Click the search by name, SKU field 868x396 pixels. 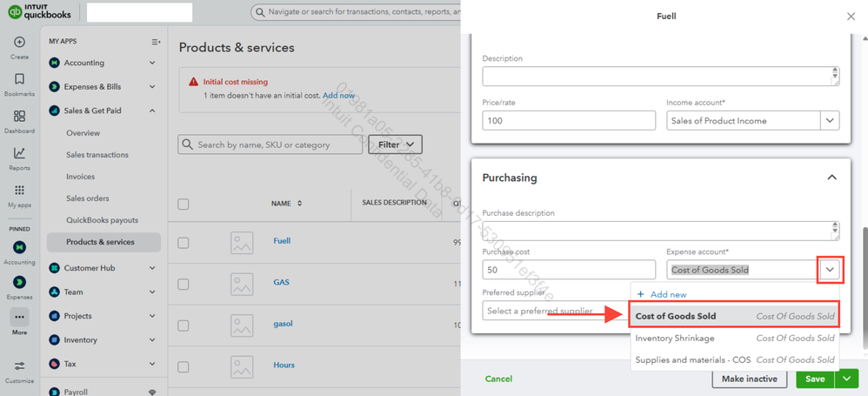270,144
